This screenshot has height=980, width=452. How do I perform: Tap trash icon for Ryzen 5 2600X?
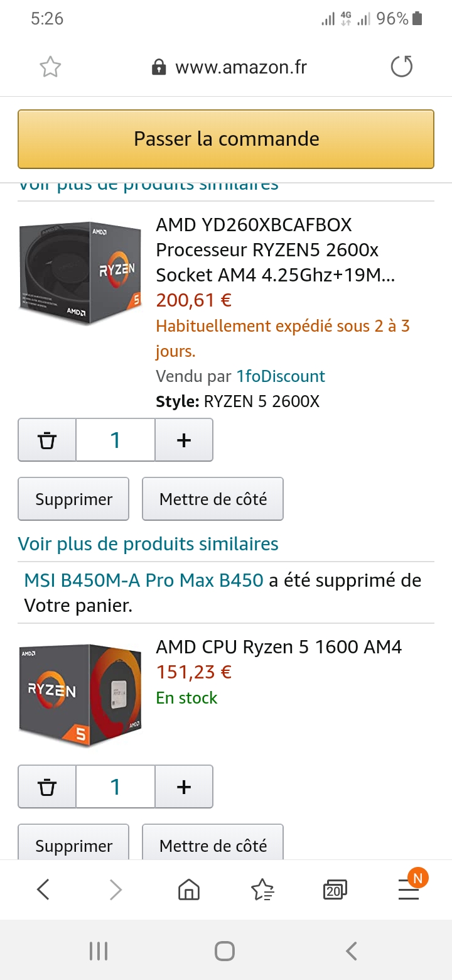click(47, 440)
